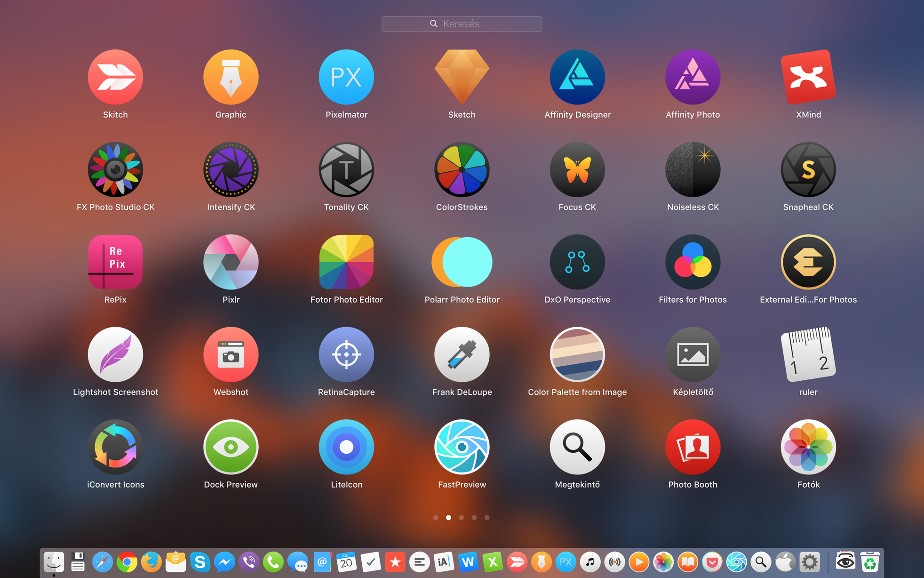Screen dimensions: 924x578
Task: Launch the Webshot app
Action: point(231,354)
